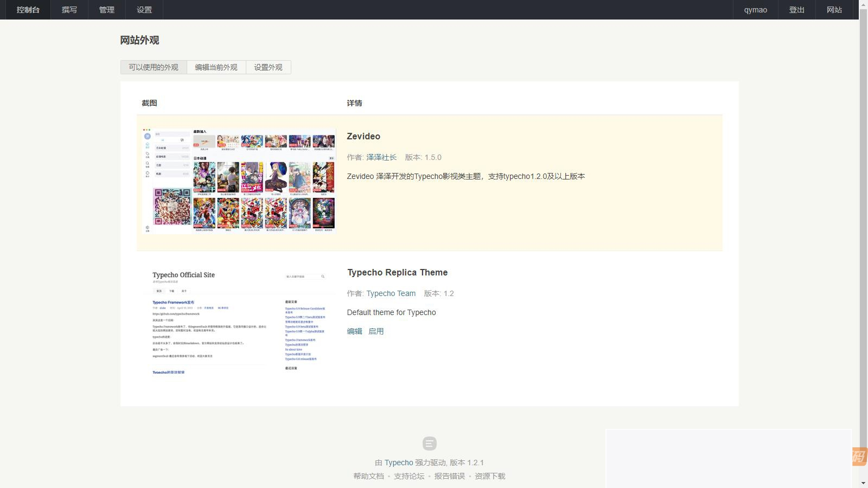The width and height of the screenshot is (868, 488).
Task: Click the Typecho link in the powered-by footer text
Action: pos(398,462)
